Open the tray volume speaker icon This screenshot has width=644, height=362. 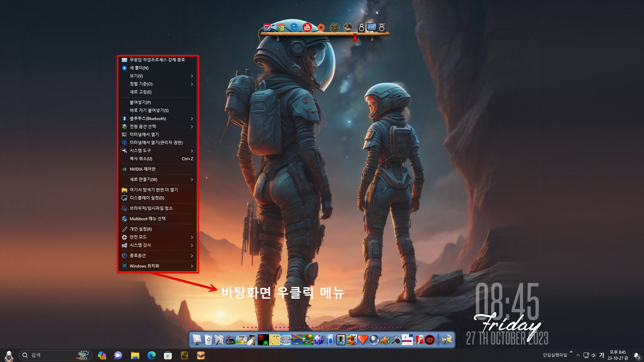594,355
